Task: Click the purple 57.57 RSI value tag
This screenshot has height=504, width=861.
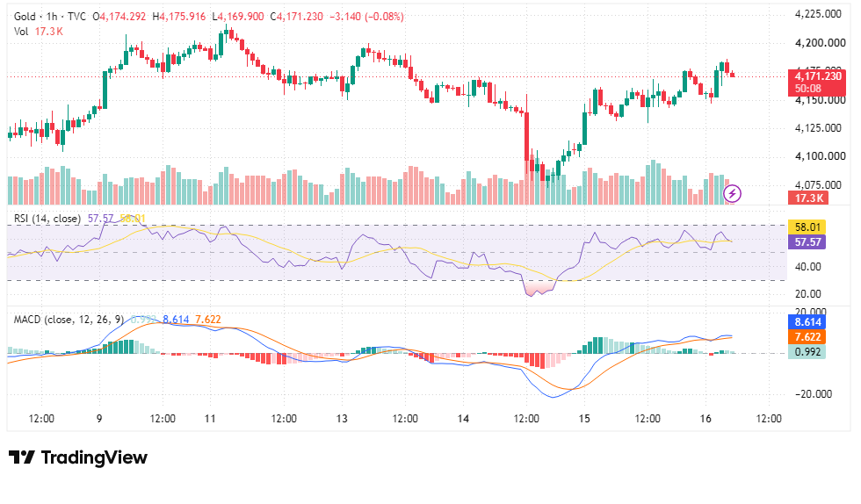Action: (x=807, y=241)
